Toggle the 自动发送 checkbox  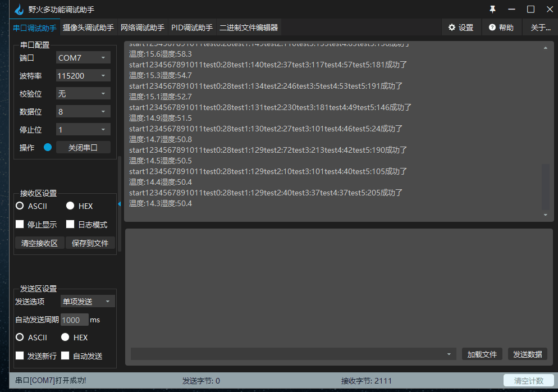(65, 355)
